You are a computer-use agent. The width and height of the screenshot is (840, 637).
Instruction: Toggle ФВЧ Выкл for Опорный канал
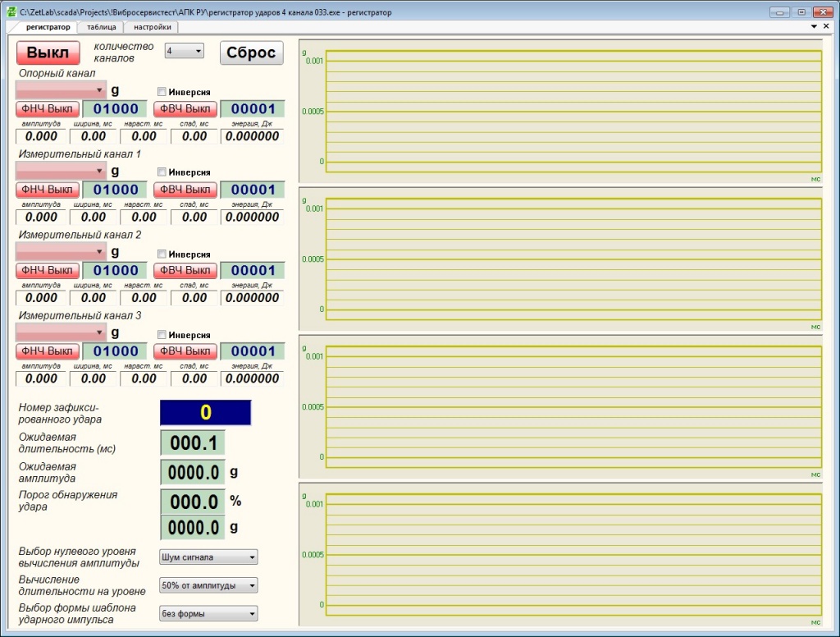[x=185, y=109]
